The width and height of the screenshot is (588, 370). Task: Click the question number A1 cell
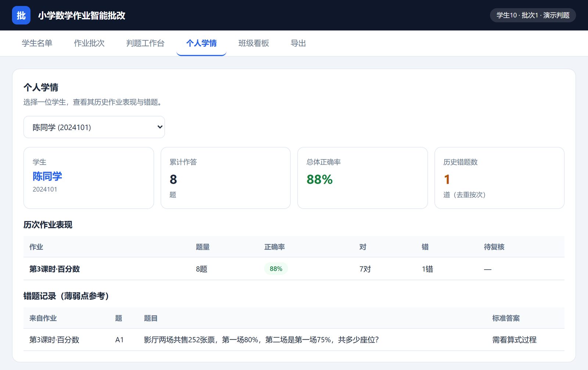tap(119, 340)
